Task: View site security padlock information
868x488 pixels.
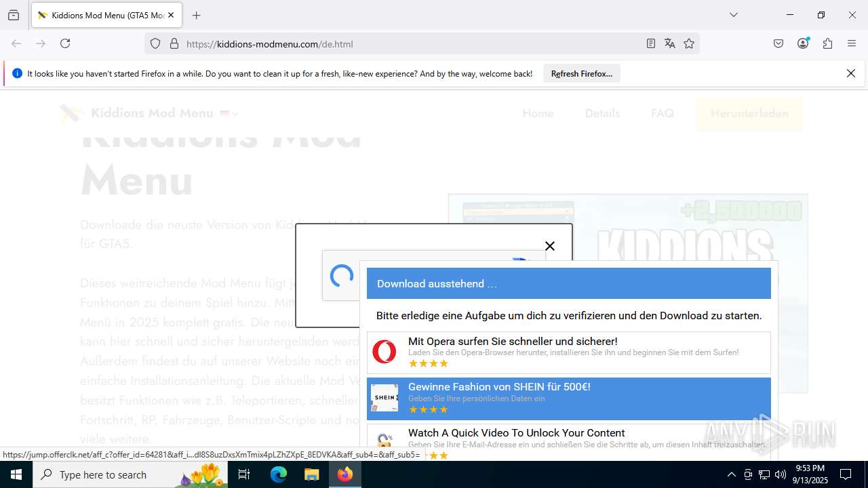Action: point(174,43)
